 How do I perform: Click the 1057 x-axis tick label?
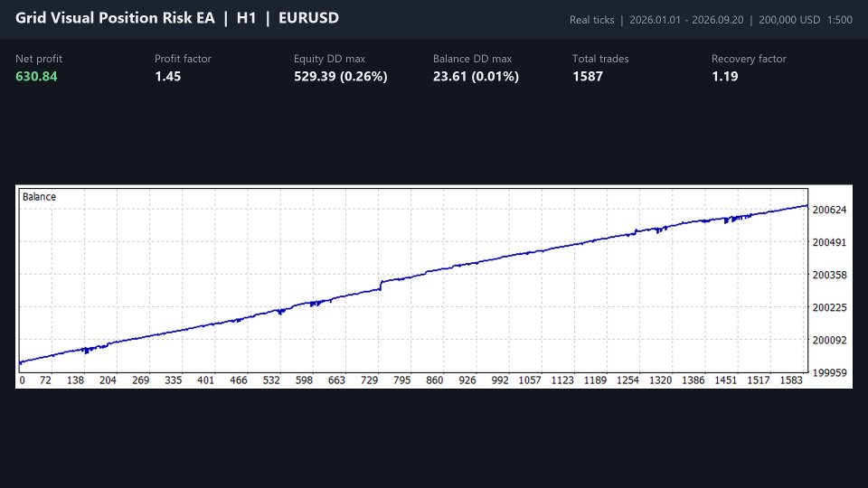[530, 380]
